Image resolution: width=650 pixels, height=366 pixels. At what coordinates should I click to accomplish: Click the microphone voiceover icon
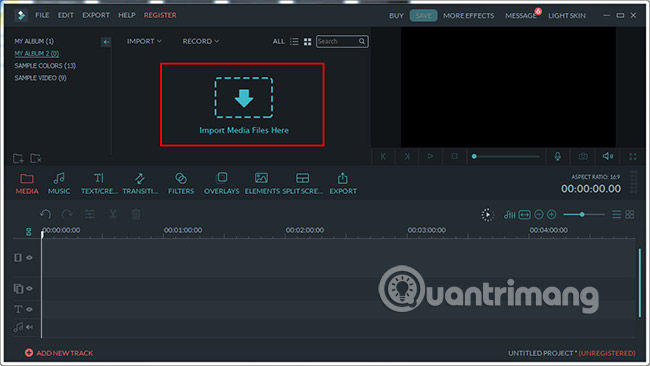pos(558,156)
